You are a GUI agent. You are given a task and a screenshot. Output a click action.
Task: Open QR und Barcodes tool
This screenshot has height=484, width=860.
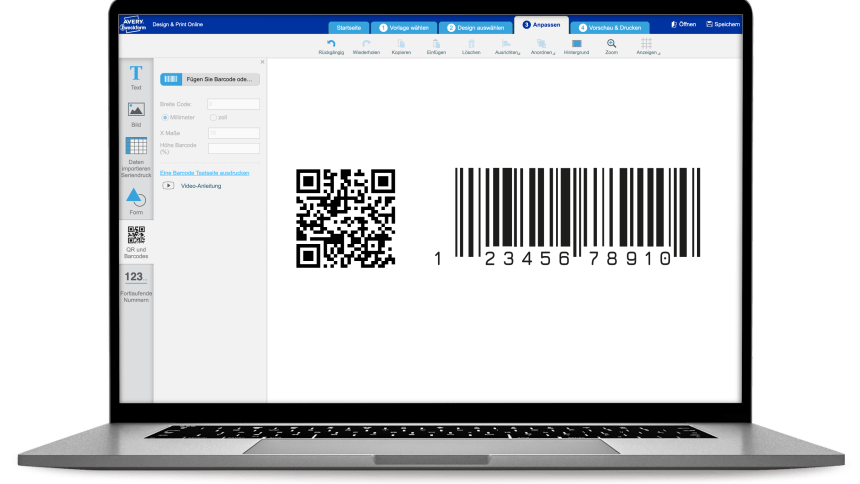(136, 242)
